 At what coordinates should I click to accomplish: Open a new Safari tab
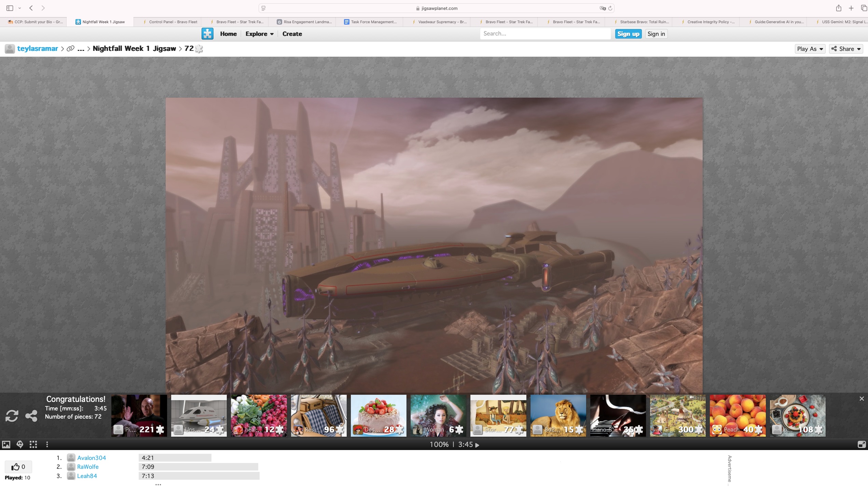pos(851,8)
